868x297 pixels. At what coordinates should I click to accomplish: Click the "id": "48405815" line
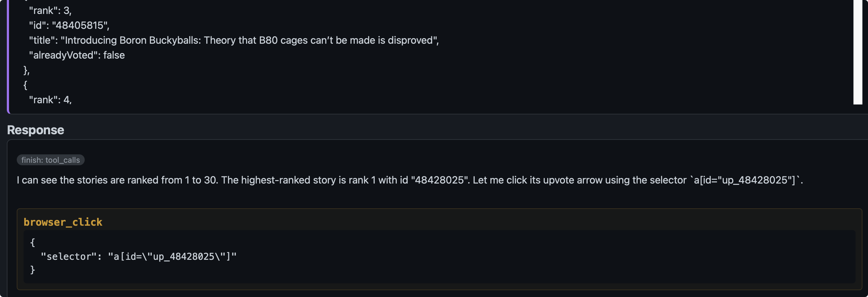click(x=69, y=25)
